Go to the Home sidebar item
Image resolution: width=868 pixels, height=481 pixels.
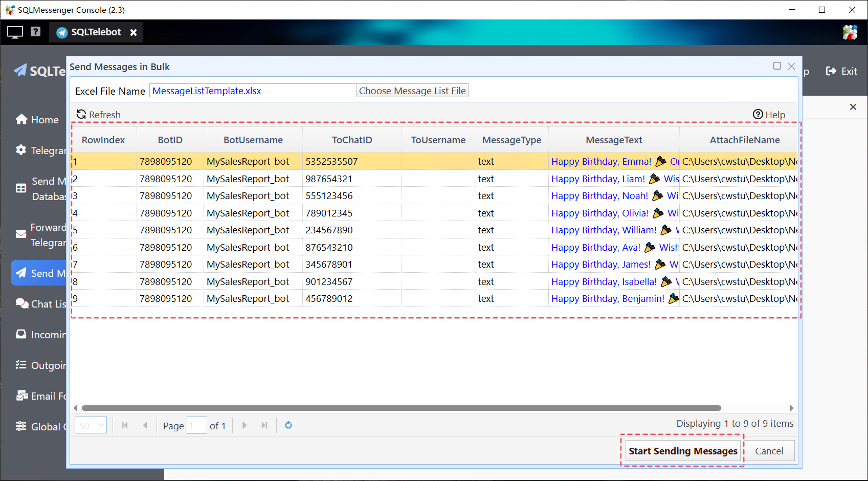37,120
